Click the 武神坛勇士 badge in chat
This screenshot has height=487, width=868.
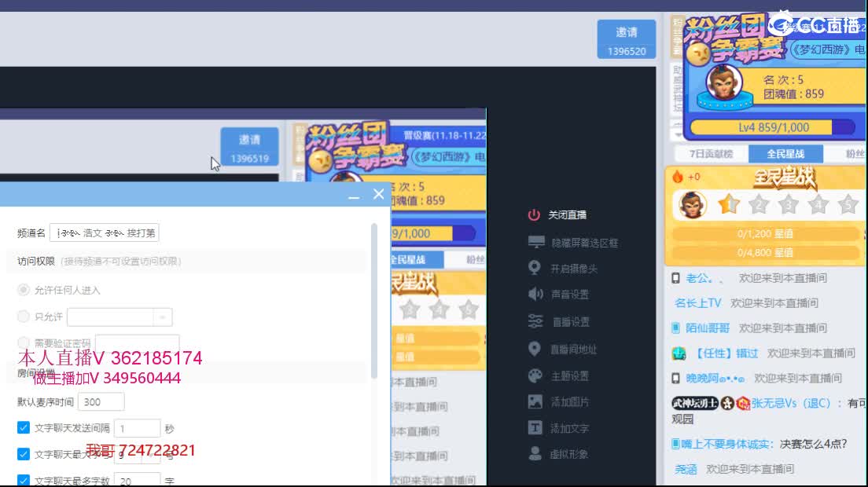click(x=695, y=403)
